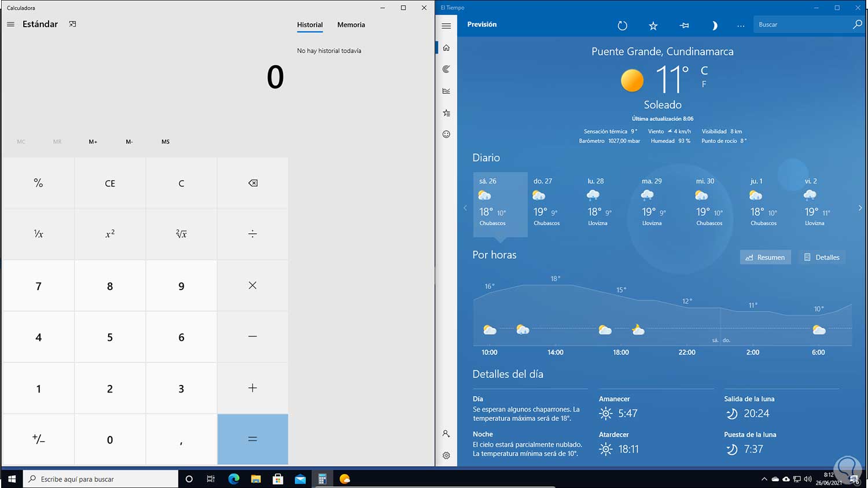Click the plus operator key

tap(253, 388)
